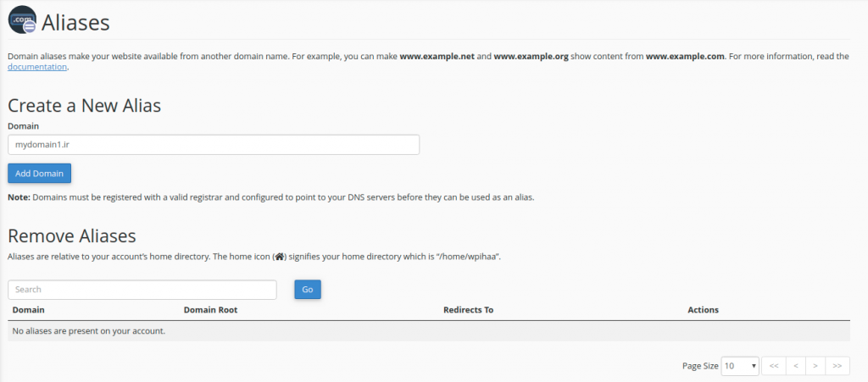Jump to last page with >> button
This screenshot has width=868, height=382.
click(837, 366)
